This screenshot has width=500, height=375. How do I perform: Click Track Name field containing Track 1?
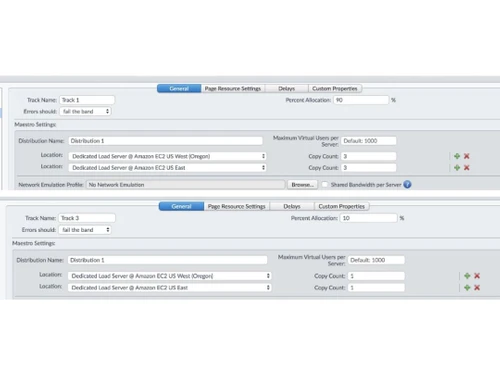[x=87, y=100]
